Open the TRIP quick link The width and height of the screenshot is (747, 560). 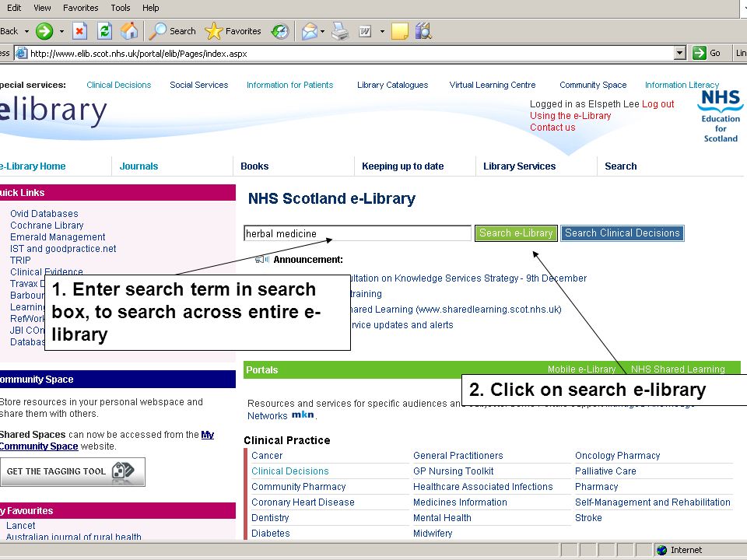click(20, 260)
